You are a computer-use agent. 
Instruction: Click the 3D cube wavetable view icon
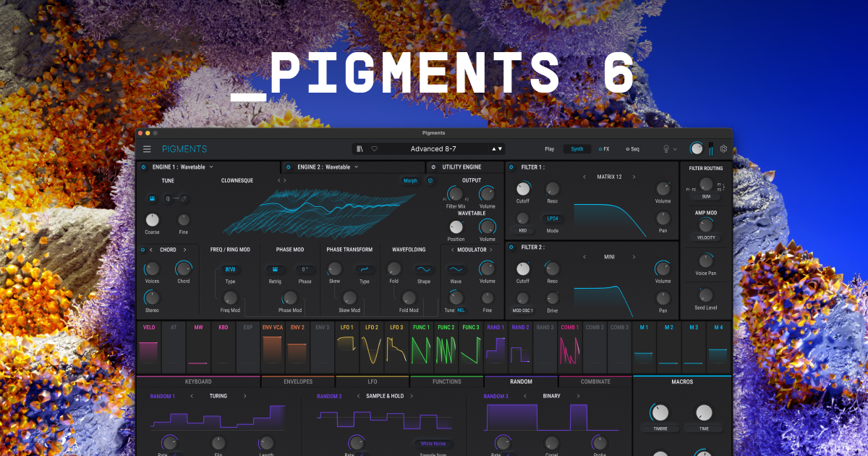tap(431, 181)
